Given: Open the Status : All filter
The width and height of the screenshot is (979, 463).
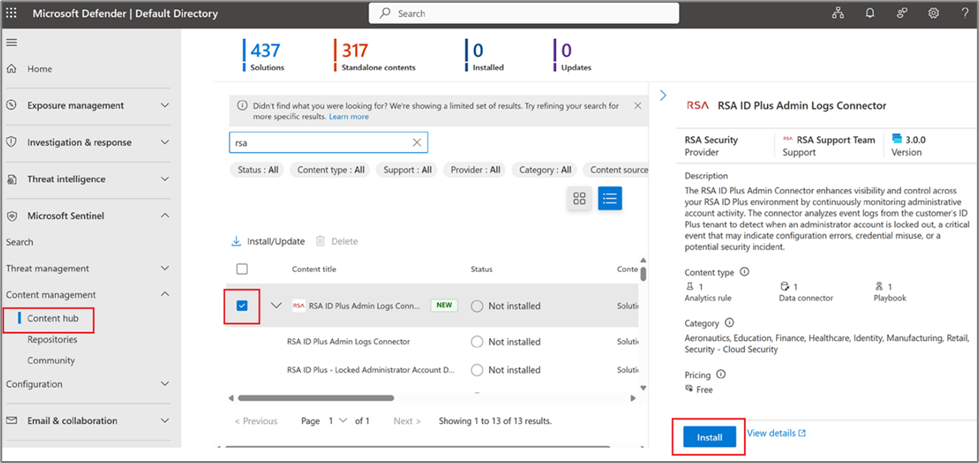Looking at the screenshot, I should click(x=258, y=170).
